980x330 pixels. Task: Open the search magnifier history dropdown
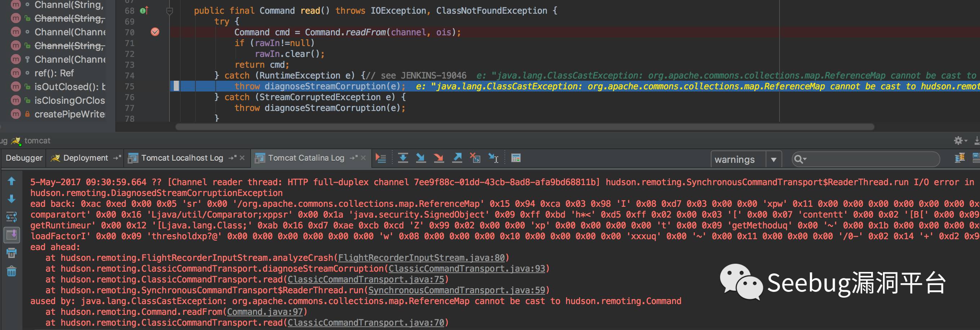[x=800, y=159]
